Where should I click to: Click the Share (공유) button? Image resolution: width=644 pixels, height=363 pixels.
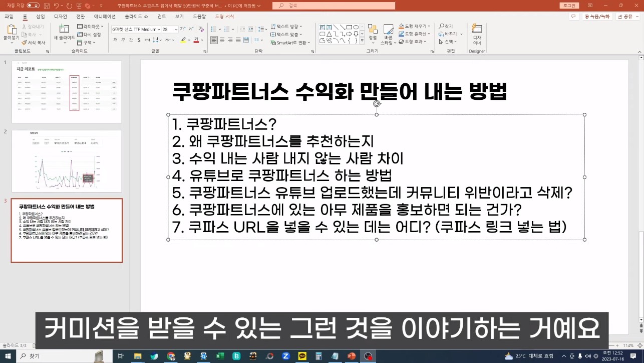(x=628, y=17)
